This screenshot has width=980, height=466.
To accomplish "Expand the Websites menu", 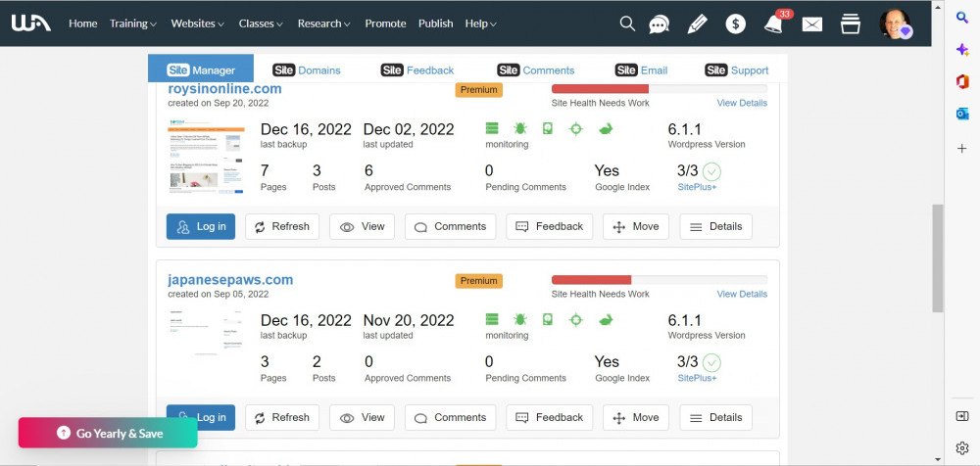I will [198, 23].
